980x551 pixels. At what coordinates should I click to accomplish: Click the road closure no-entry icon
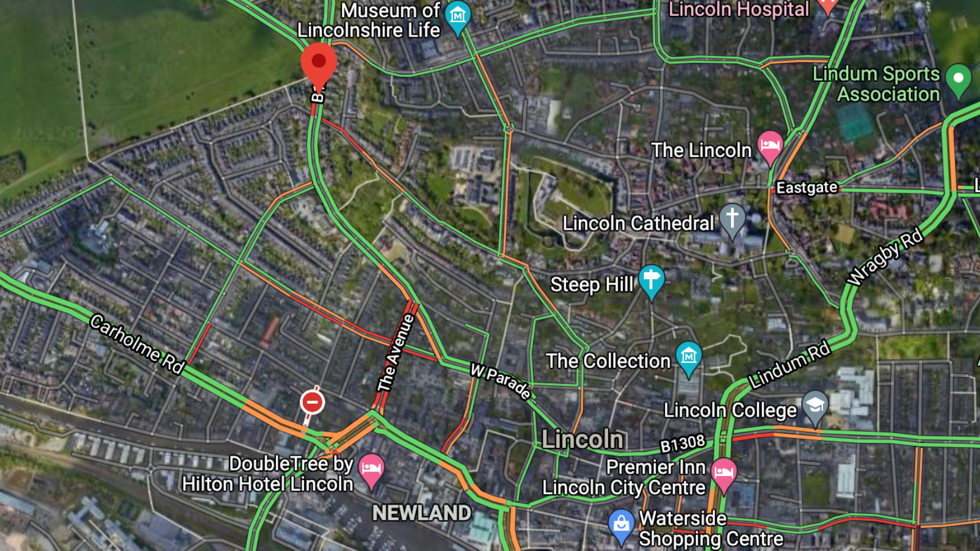tap(312, 402)
